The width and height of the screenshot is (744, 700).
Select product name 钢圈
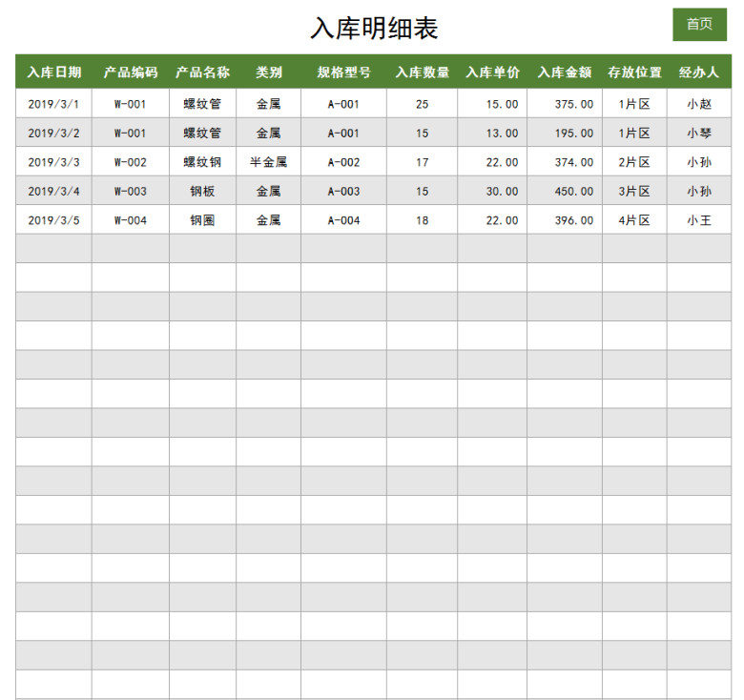tap(202, 220)
